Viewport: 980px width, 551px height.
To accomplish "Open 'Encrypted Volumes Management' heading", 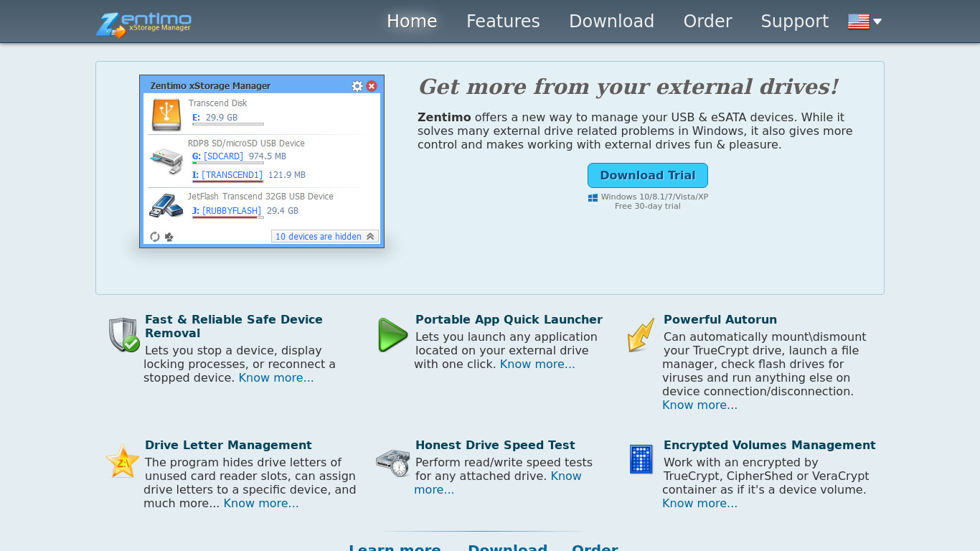I will point(770,446).
